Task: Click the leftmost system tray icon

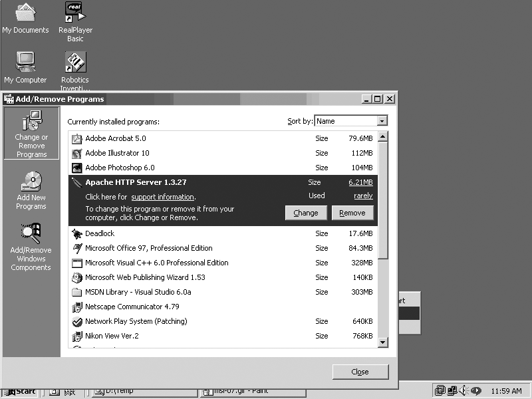Action: [440, 390]
